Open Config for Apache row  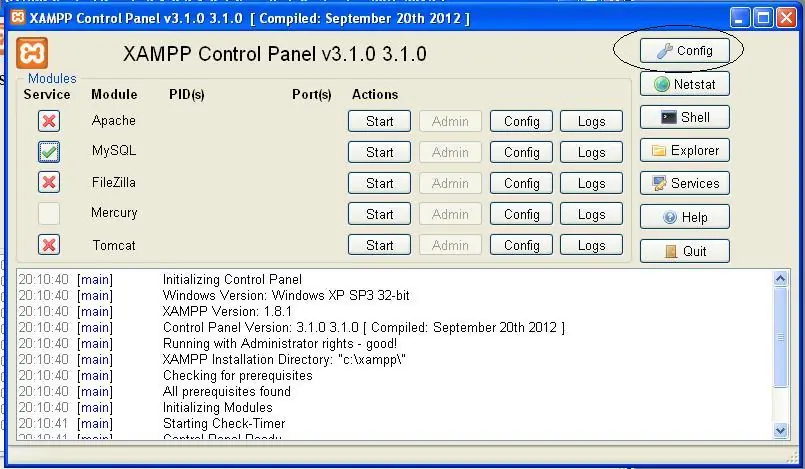point(521,121)
